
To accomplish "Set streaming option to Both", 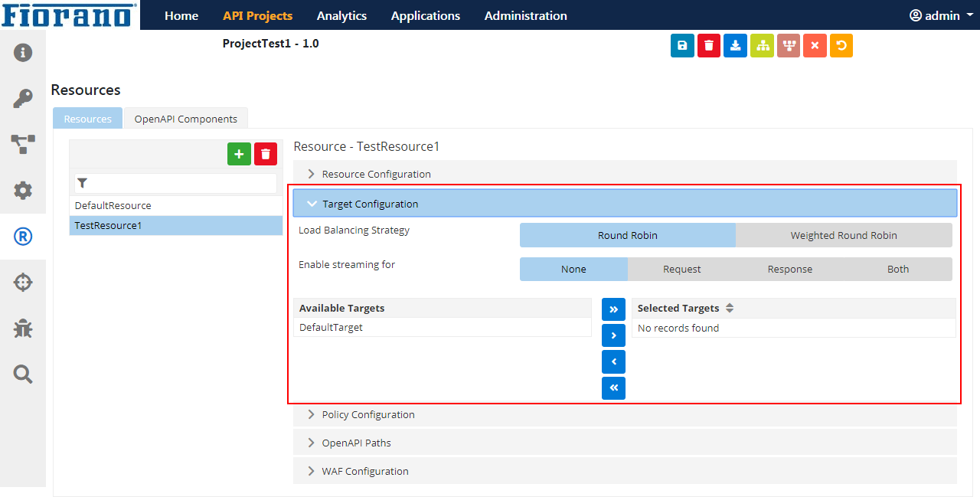I will tap(898, 269).
